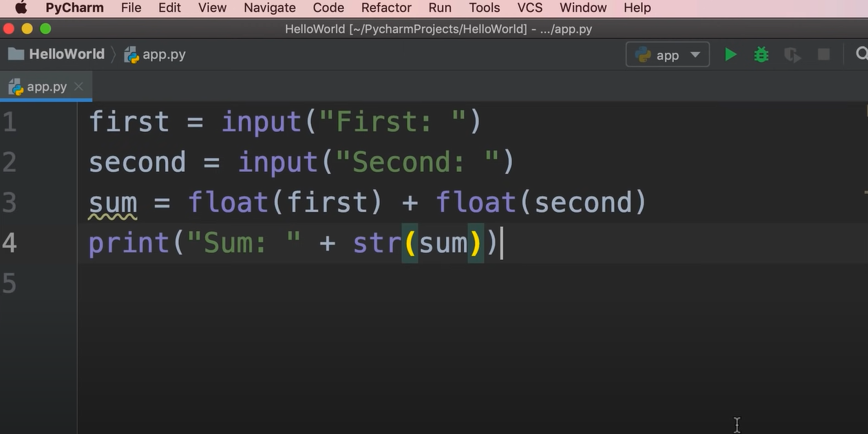Click the variable 'second' on line 2
Viewport: 868px width, 434px height.
138,162
